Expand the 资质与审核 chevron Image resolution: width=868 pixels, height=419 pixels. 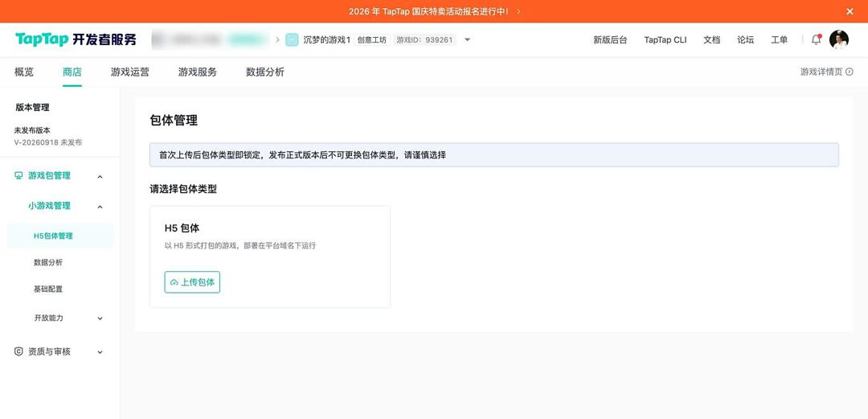100,352
